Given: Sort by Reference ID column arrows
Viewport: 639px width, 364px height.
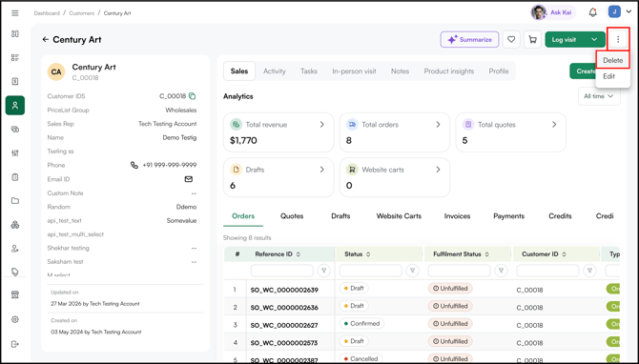Looking at the screenshot, I should (x=299, y=254).
